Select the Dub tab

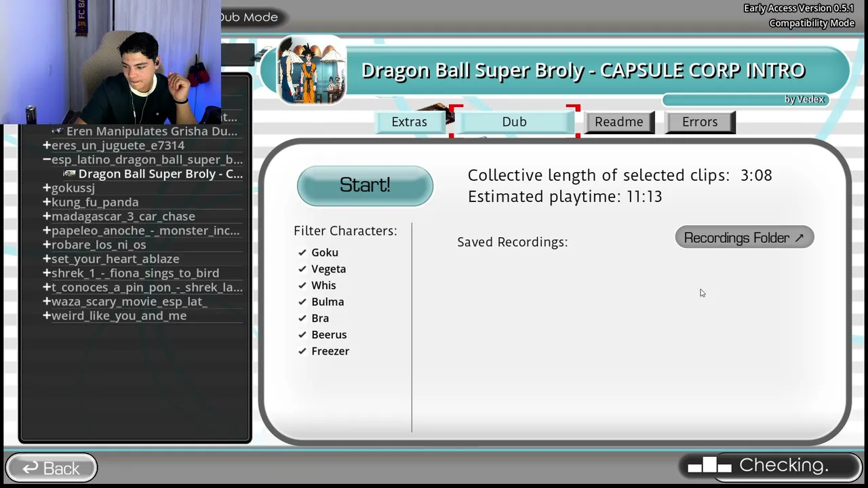tap(515, 122)
